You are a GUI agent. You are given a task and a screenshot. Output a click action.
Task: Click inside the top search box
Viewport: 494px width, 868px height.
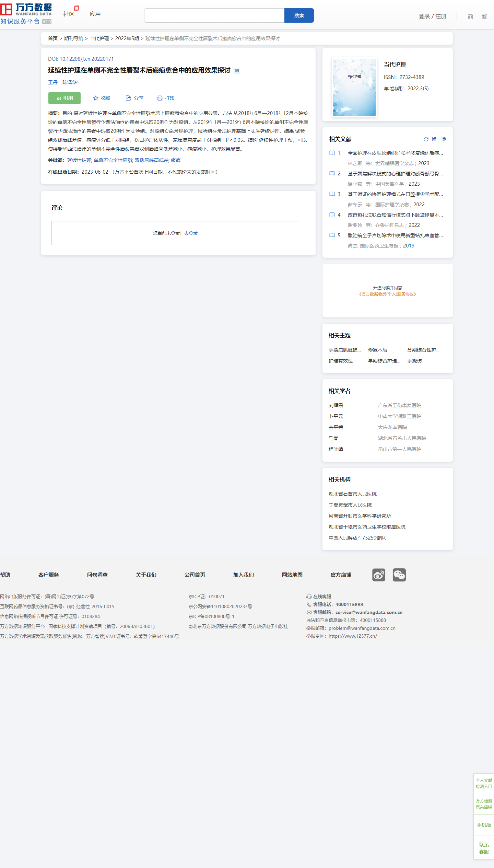(214, 15)
